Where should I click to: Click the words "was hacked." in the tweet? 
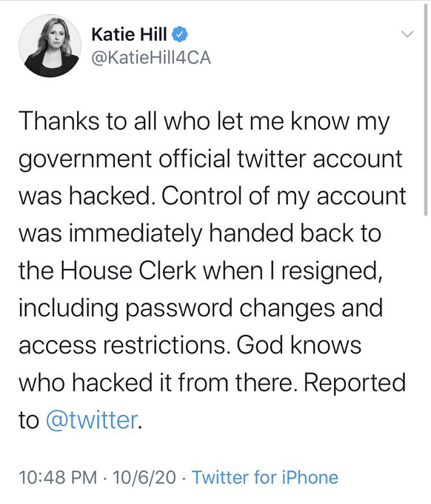tap(84, 196)
